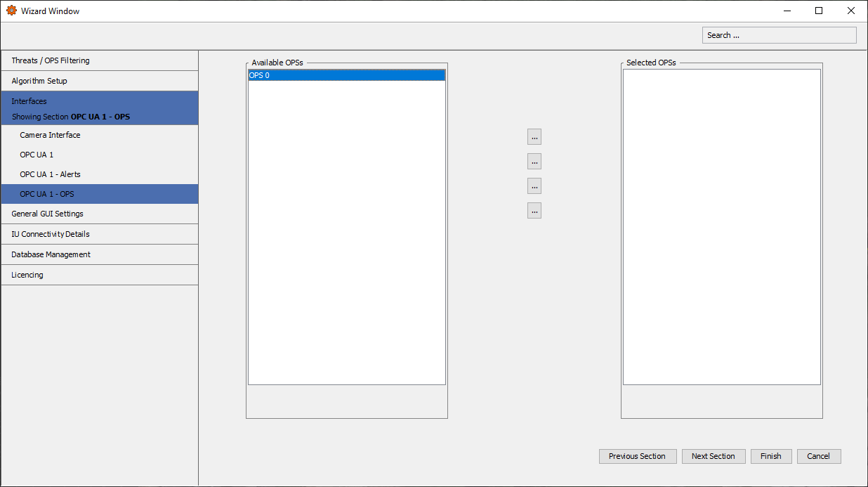Focus the Search input field
Screen dimensions: 868x487
click(779, 35)
